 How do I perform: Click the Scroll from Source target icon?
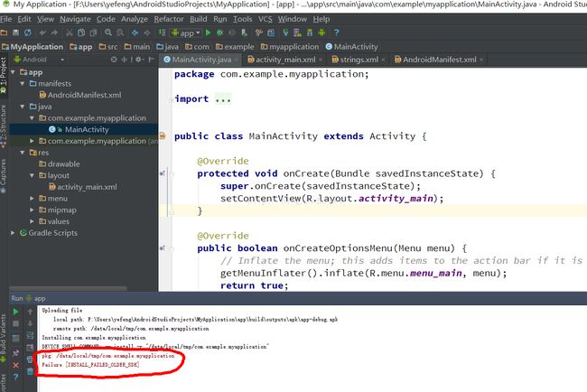click(x=114, y=60)
